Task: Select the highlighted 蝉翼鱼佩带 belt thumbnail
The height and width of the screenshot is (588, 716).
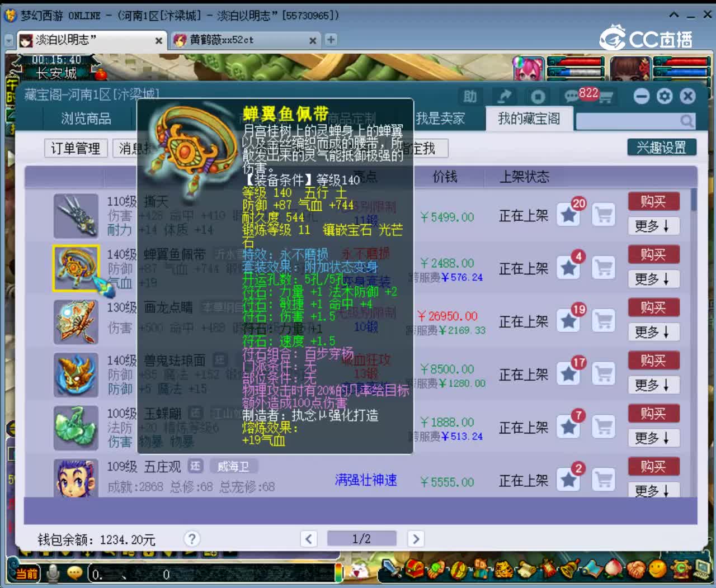Action: 76,268
